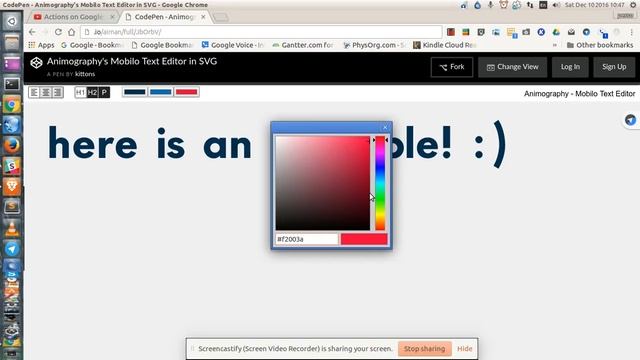Image resolution: width=640 pixels, height=360 pixels.
Task: Click the saturation gradient square in color picker
Action: (322, 183)
